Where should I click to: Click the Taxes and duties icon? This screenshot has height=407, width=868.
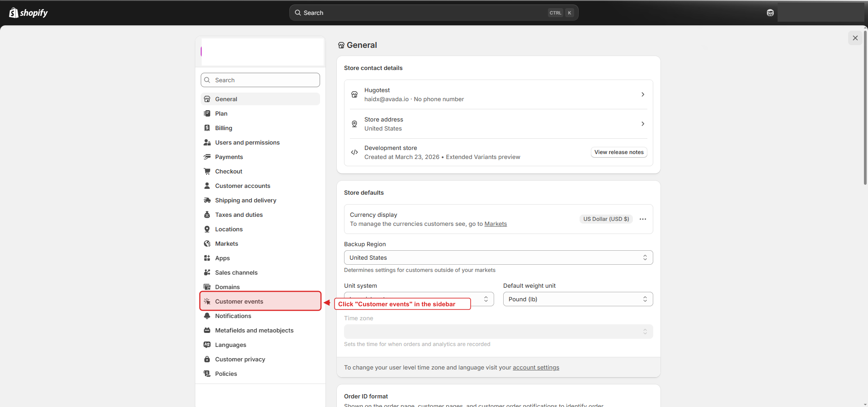207,215
